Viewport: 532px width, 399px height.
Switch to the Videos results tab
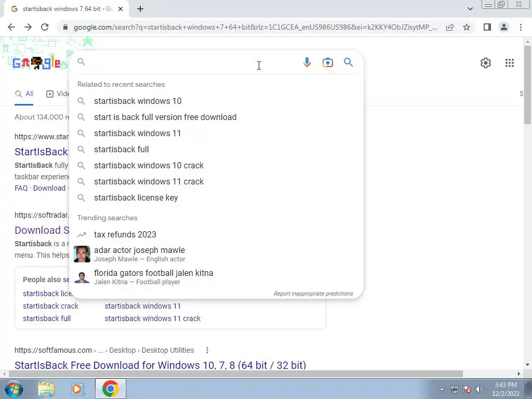point(58,94)
